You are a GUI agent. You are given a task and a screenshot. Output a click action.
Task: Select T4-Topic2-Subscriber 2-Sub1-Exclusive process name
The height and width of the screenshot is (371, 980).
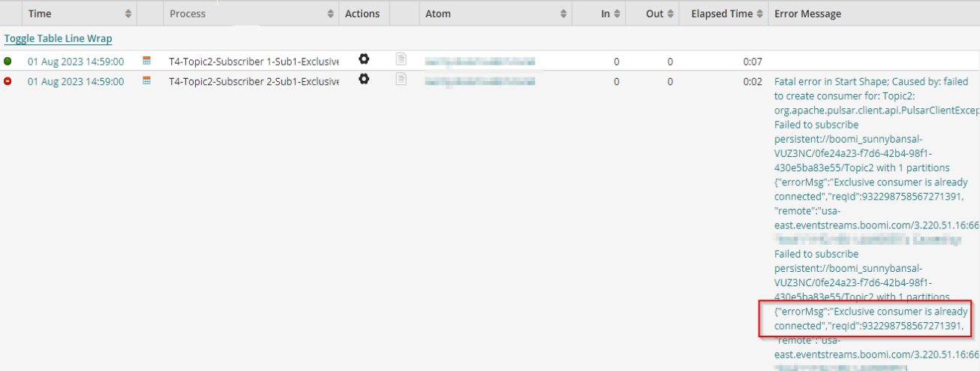[254, 81]
